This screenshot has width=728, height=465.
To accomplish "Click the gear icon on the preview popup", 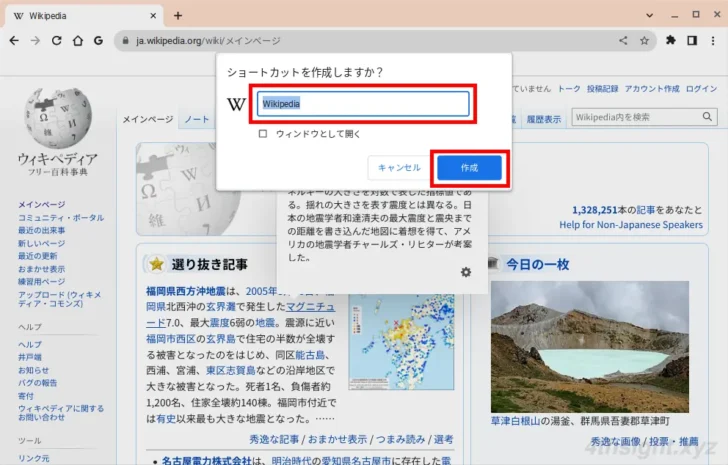I will point(466,272).
